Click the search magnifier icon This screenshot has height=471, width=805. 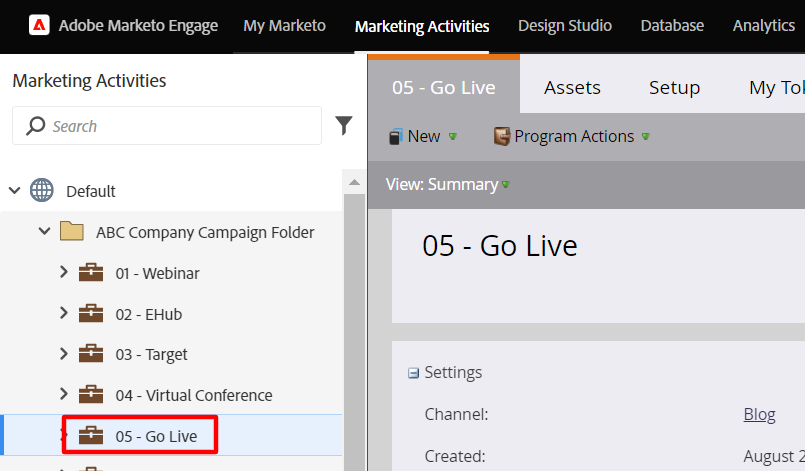click(35, 126)
